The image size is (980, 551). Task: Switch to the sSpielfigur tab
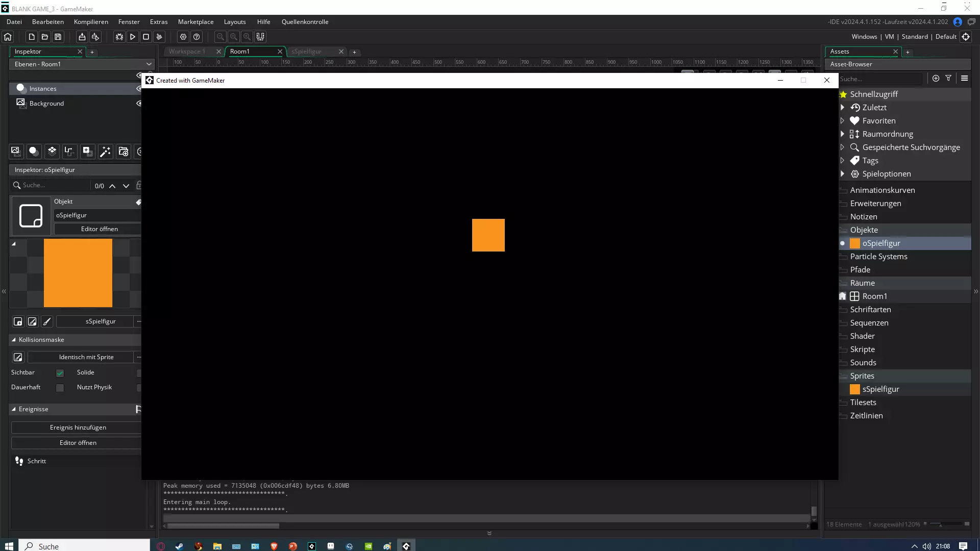[x=307, y=52]
